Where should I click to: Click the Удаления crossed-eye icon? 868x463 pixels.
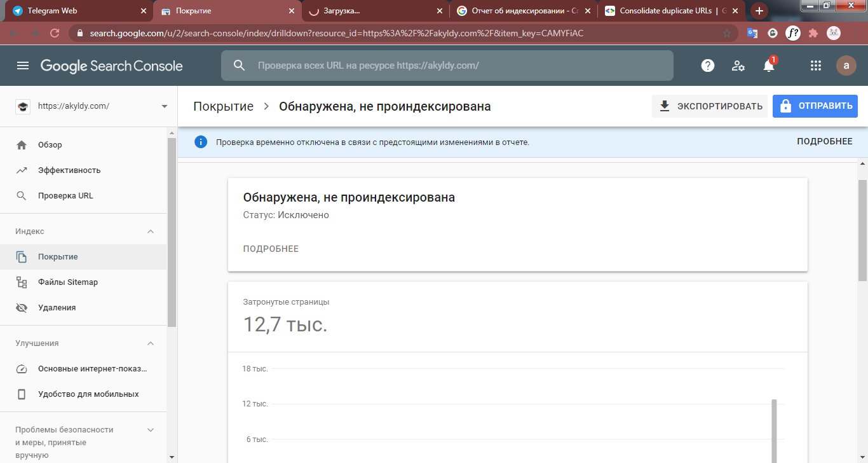[22, 308]
